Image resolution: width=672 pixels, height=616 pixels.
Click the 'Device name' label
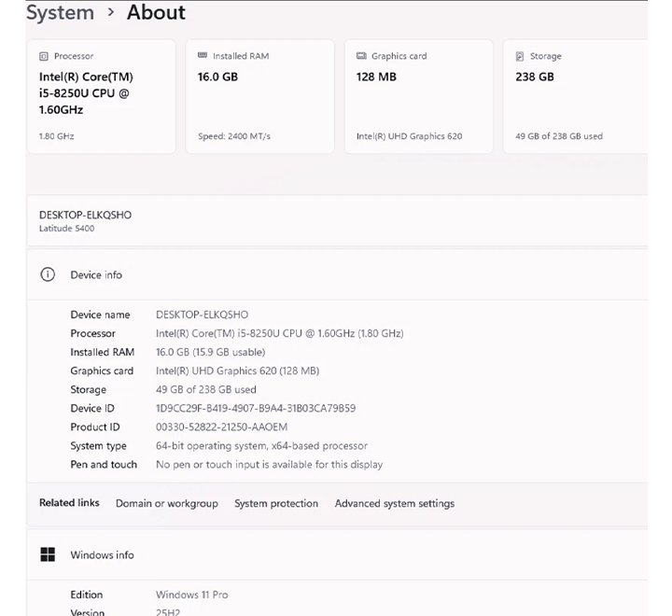coord(100,315)
